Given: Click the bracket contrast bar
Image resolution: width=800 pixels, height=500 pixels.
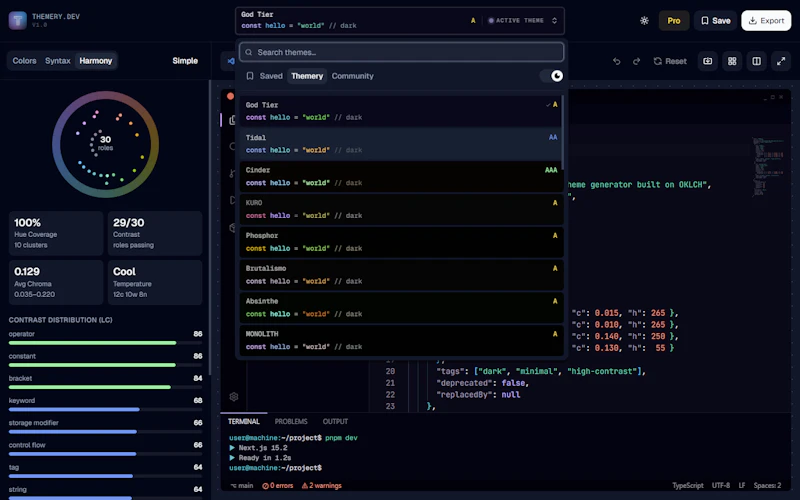Looking at the screenshot, I should [x=106, y=387].
